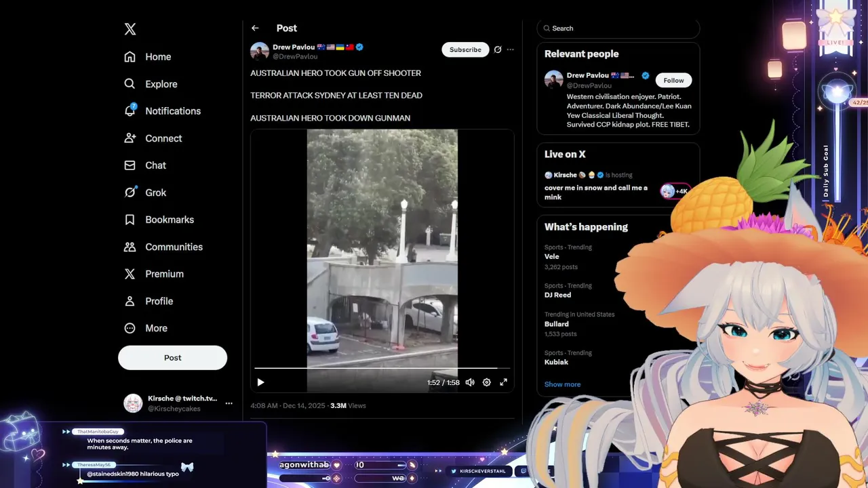Viewport: 868px width, 488px height.
Task: Click the X logo icon
Action: 130,29
